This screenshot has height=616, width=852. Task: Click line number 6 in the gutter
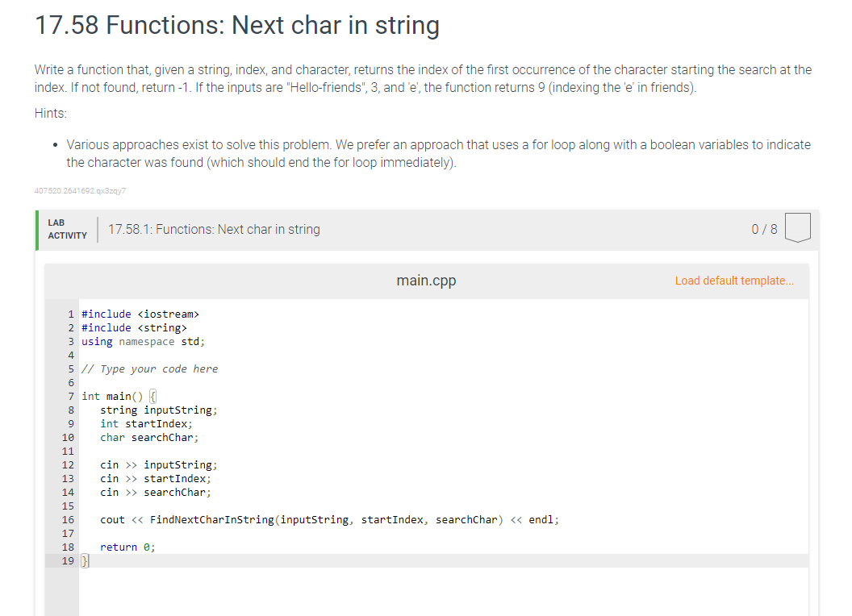pos(71,383)
